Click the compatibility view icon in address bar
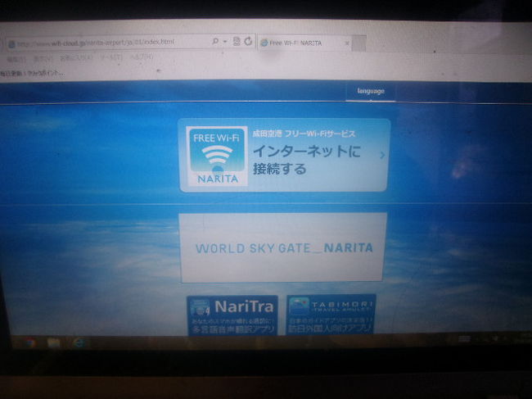 click(x=237, y=42)
